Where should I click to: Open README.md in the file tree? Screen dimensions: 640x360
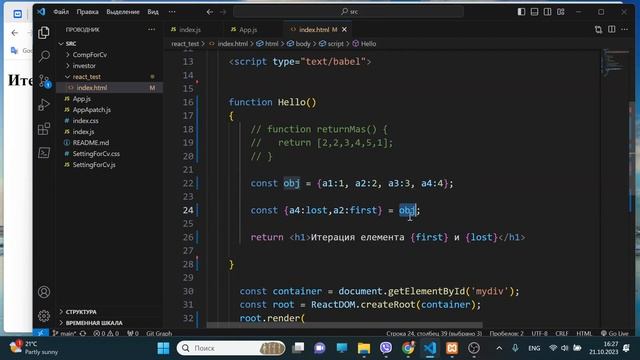click(91, 142)
